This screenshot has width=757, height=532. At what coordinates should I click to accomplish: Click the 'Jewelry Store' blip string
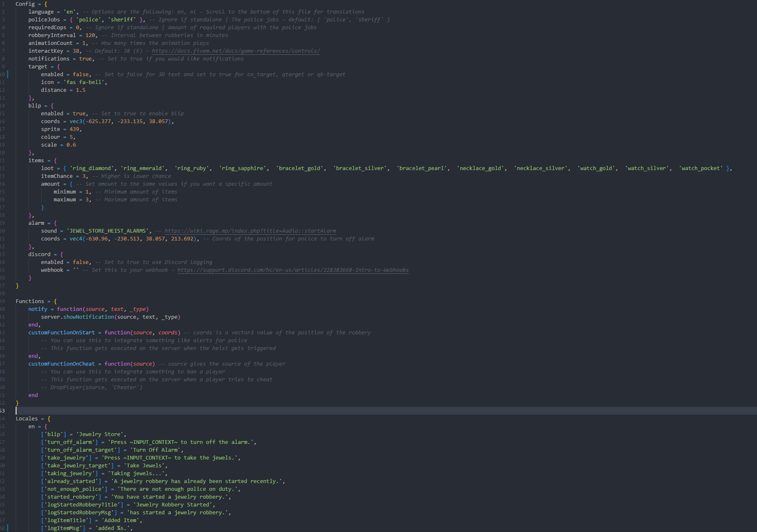coord(99,434)
